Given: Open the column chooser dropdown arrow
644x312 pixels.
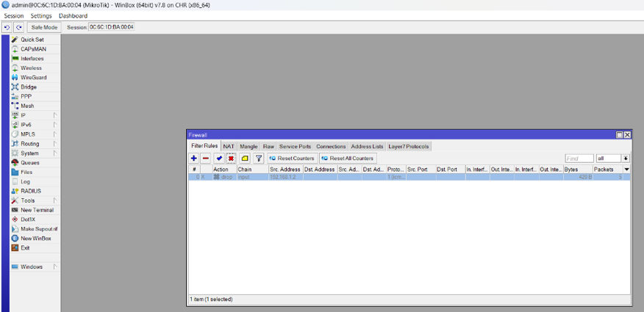Looking at the screenshot, I should [x=626, y=170].
